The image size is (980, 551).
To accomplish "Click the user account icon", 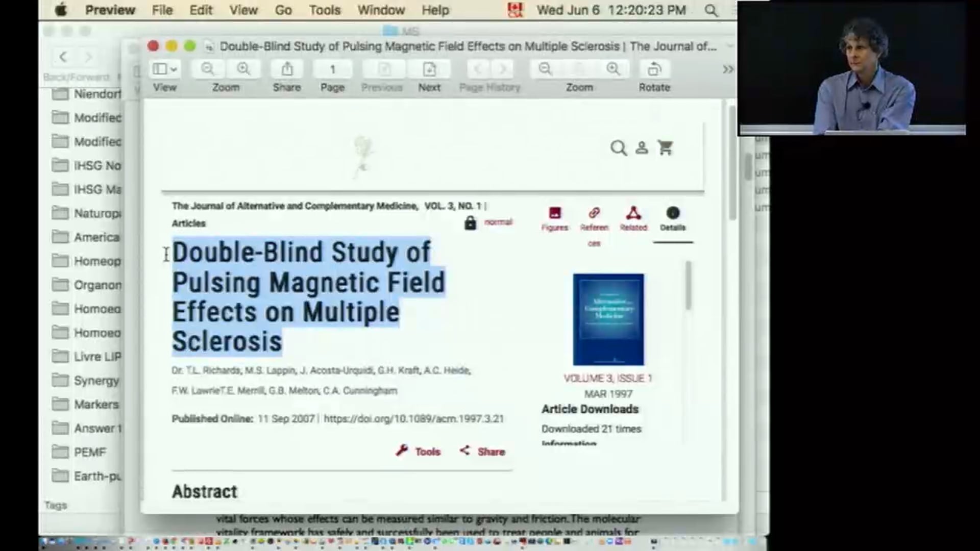I will click(x=642, y=148).
